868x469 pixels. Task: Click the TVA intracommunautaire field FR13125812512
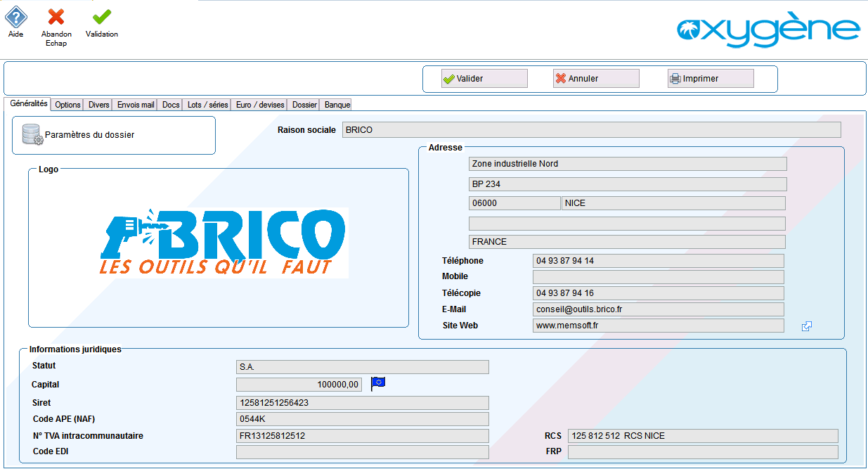[x=363, y=436]
